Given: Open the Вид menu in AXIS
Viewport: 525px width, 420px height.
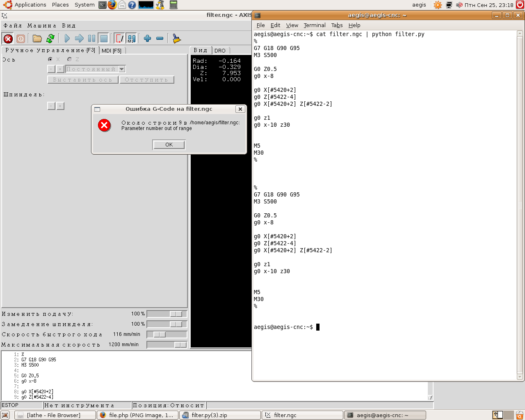Looking at the screenshot, I should 69,25.
